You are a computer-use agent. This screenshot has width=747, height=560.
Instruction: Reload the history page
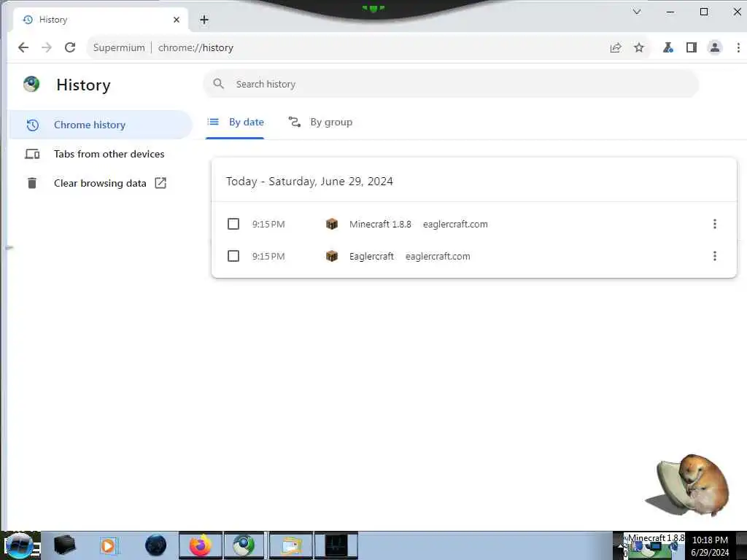point(70,47)
